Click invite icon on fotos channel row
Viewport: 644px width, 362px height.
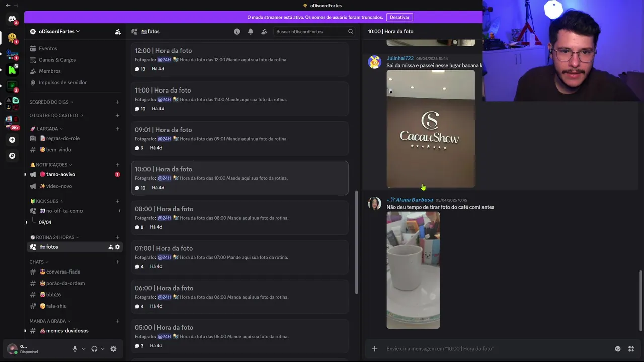(x=110, y=247)
